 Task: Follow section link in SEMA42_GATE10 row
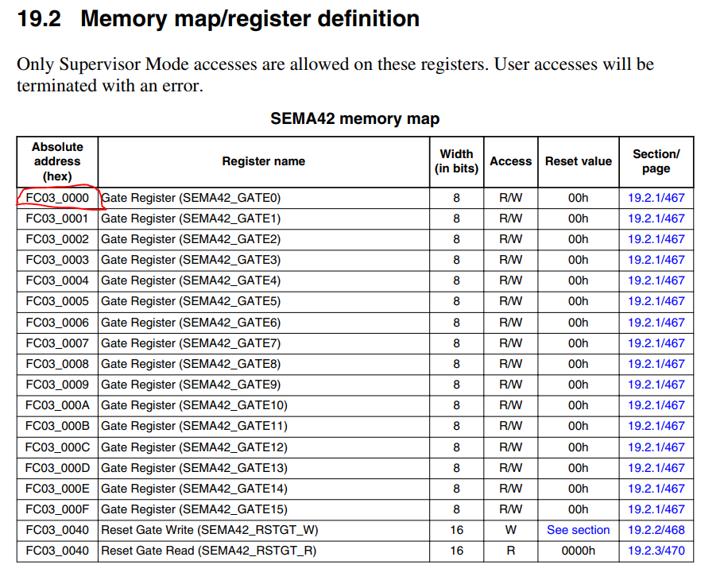pyautogui.click(x=656, y=405)
